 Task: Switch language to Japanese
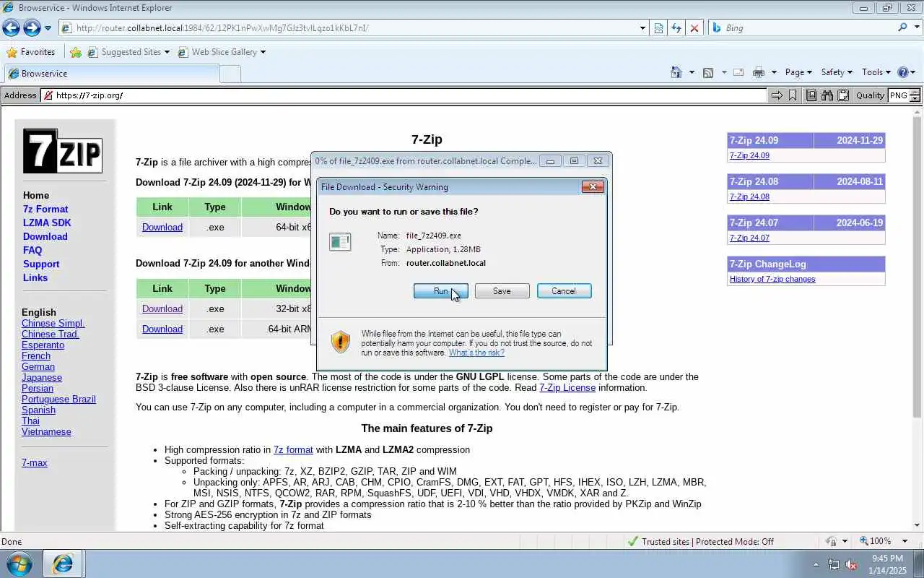click(42, 377)
